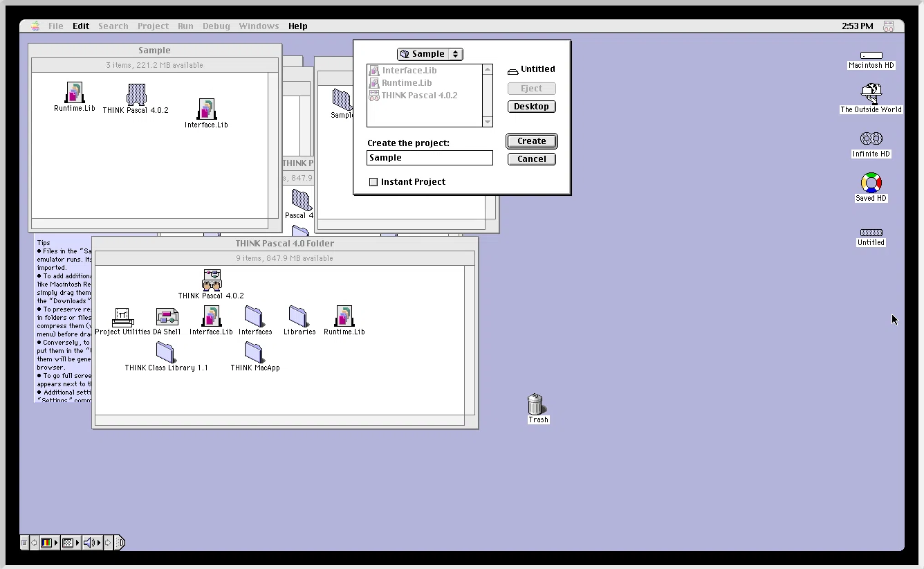Image resolution: width=924 pixels, height=569 pixels.
Task: Click the Trash icon
Action: [x=535, y=404]
